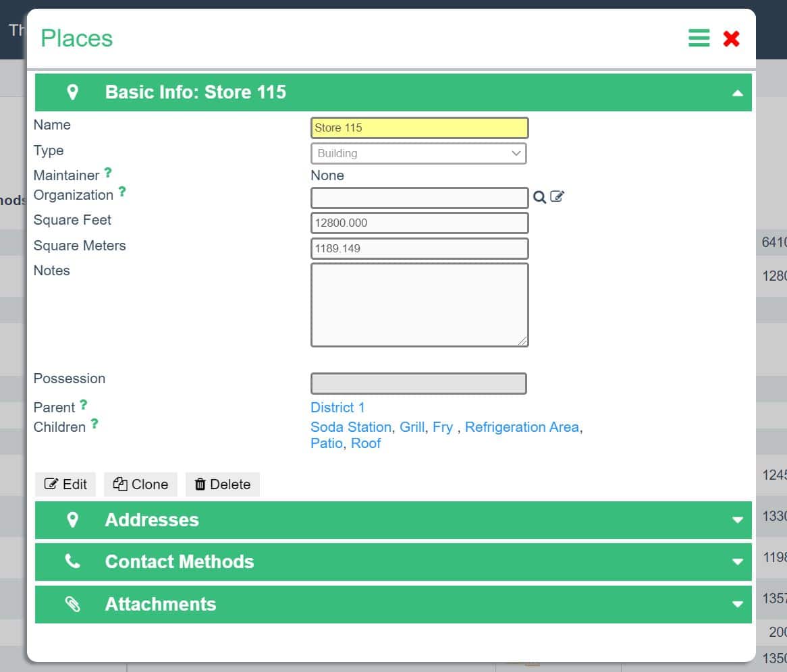Open the Patio child link
Viewport: 787px width, 672px height.
coord(327,443)
